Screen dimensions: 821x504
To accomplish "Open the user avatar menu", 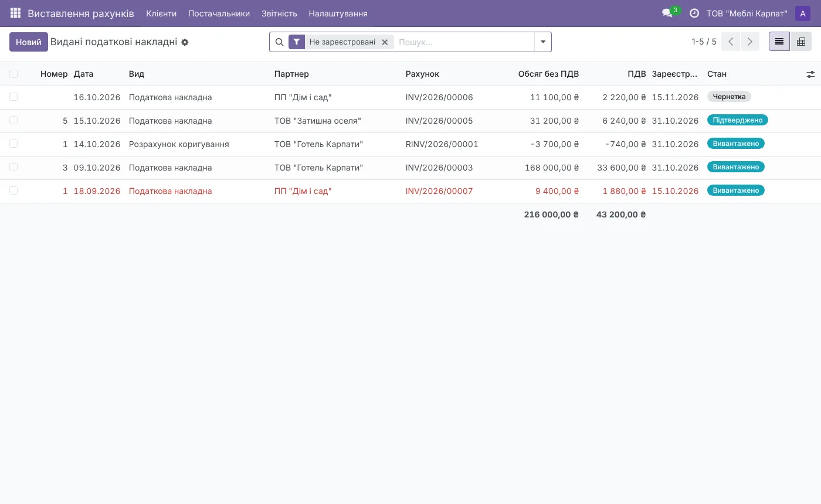I will tap(803, 13).
